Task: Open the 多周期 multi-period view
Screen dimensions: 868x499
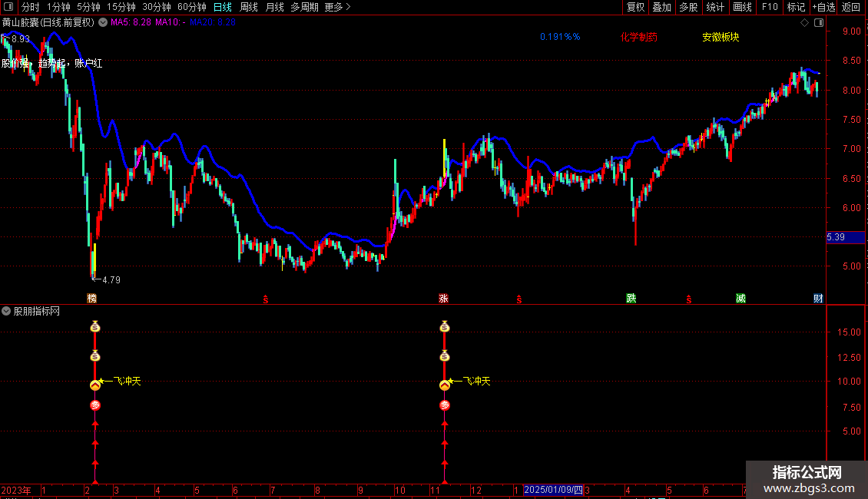Action: (304, 7)
